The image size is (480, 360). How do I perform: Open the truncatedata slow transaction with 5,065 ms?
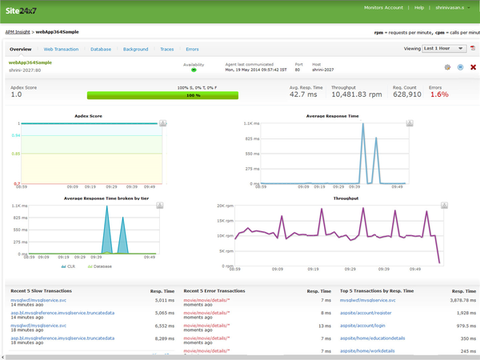click(62, 313)
